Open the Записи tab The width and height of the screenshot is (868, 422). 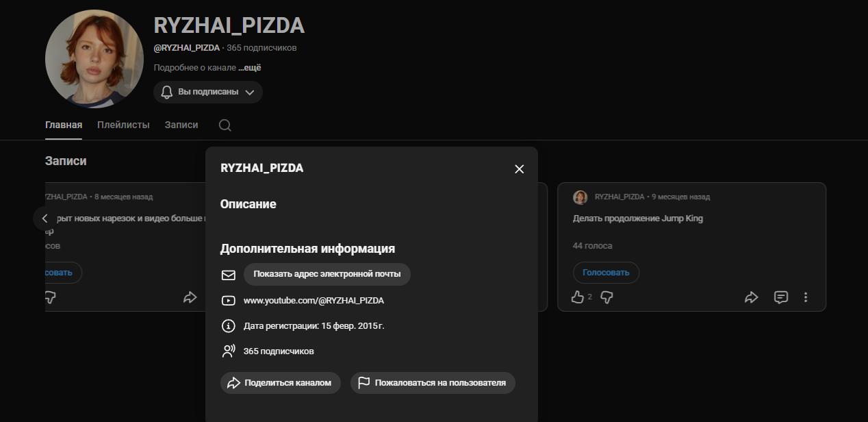point(181,125)
